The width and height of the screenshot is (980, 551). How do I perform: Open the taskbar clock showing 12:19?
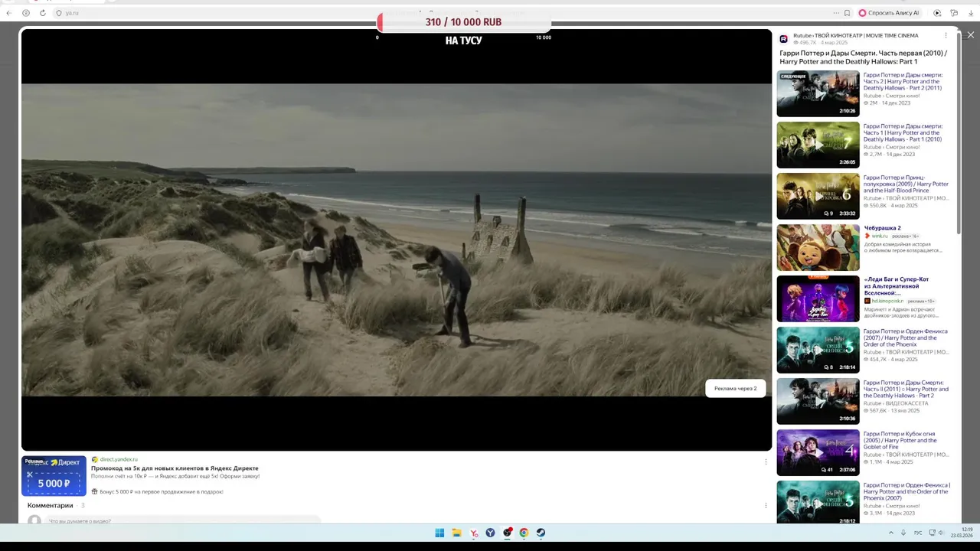click(962, 533)
